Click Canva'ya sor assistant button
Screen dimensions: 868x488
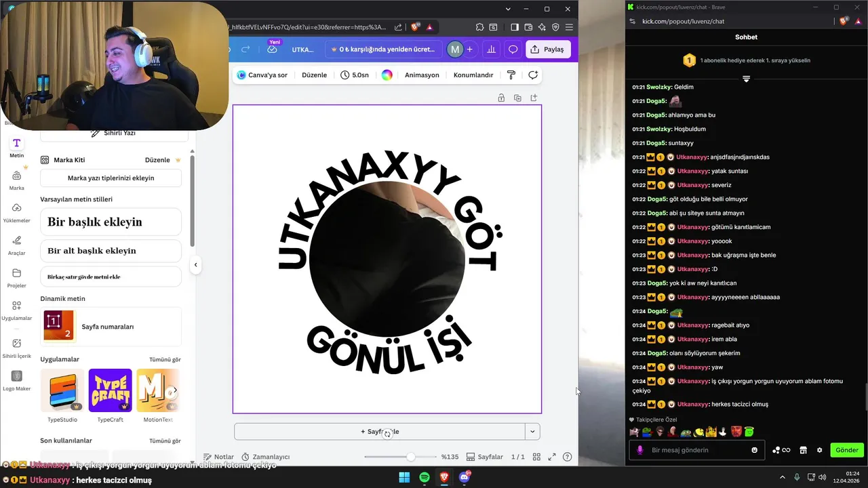(262, 75)
